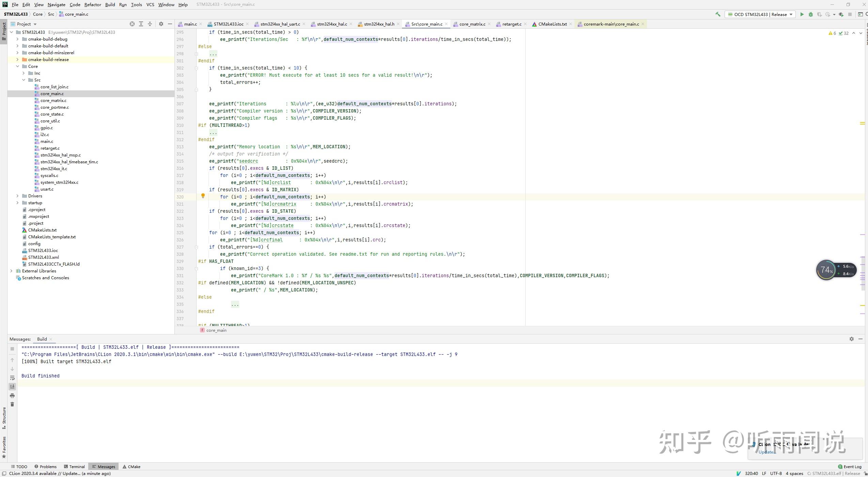This screenshot has width=868, height=477.
Task: Click the locate file target icon
Action: pos(132,24)
